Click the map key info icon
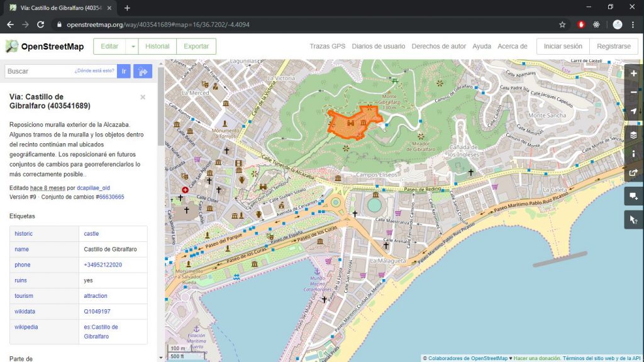644x362 pixels. [633, 153]
